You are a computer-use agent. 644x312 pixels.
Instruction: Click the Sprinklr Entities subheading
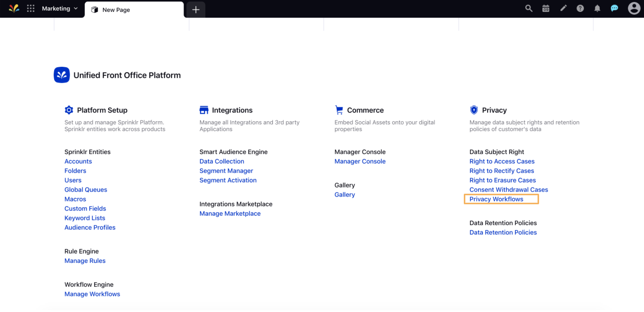click(x=87, y=152)
